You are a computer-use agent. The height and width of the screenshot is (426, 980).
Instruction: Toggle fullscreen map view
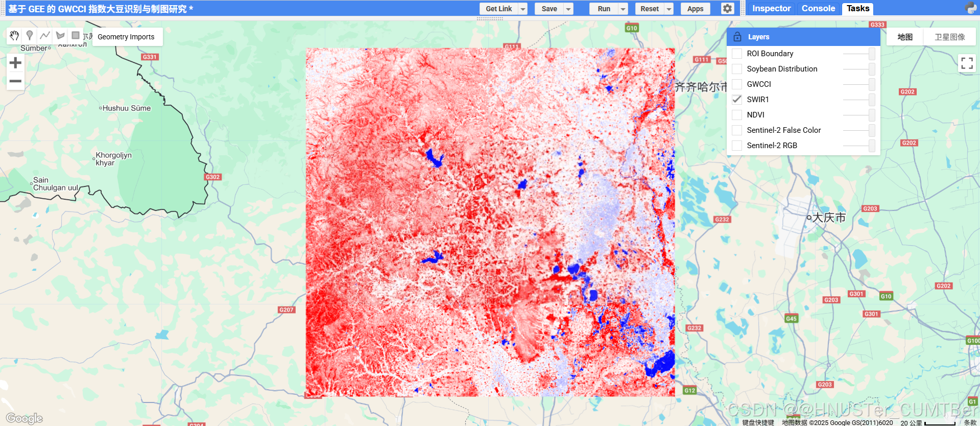tap(967, 63)
